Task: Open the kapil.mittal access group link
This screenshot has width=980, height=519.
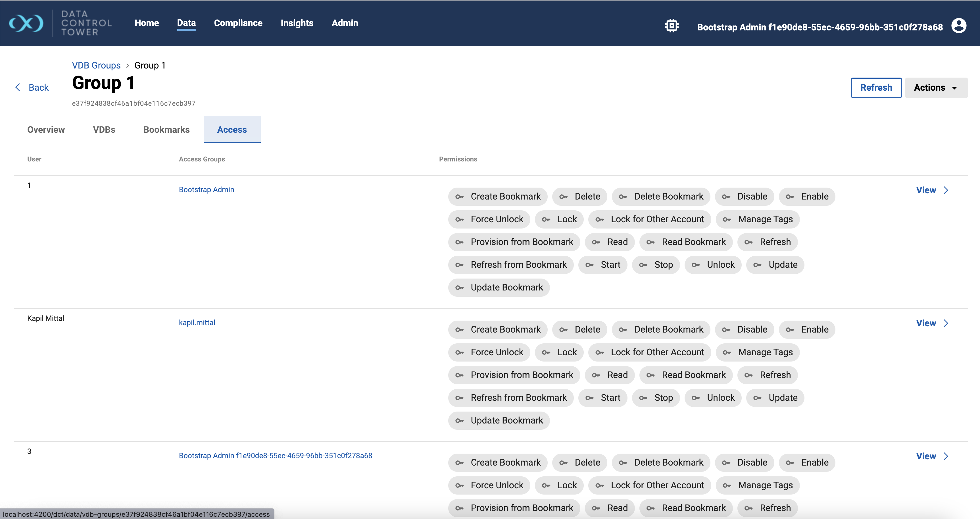Action: click(x=197, y=323)
